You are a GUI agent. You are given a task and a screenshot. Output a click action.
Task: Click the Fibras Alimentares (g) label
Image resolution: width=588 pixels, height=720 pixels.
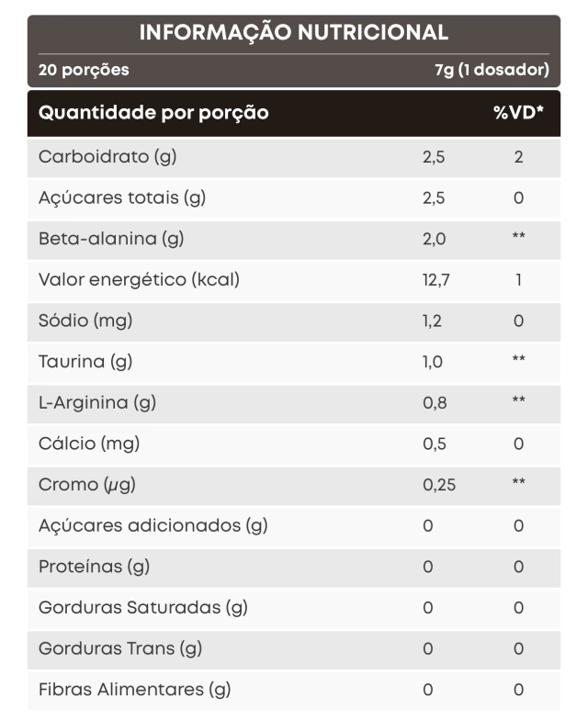coord(134,689)
